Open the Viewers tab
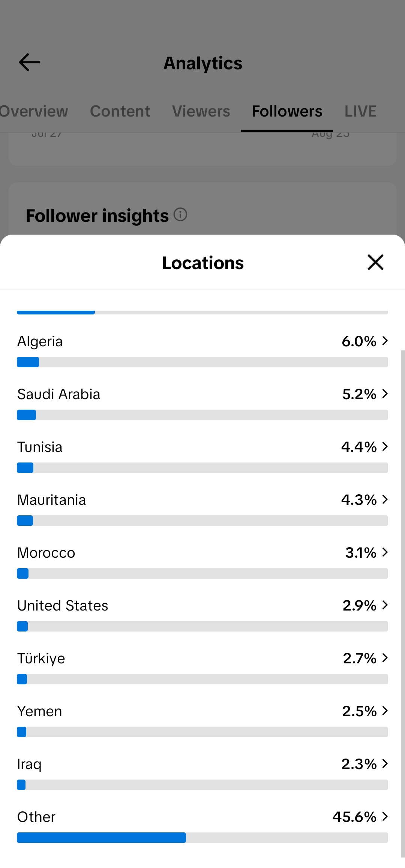The image size is (405, 868). pos(201,111)
